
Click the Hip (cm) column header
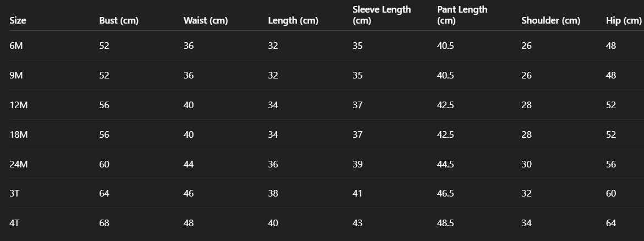click(624, 21)
